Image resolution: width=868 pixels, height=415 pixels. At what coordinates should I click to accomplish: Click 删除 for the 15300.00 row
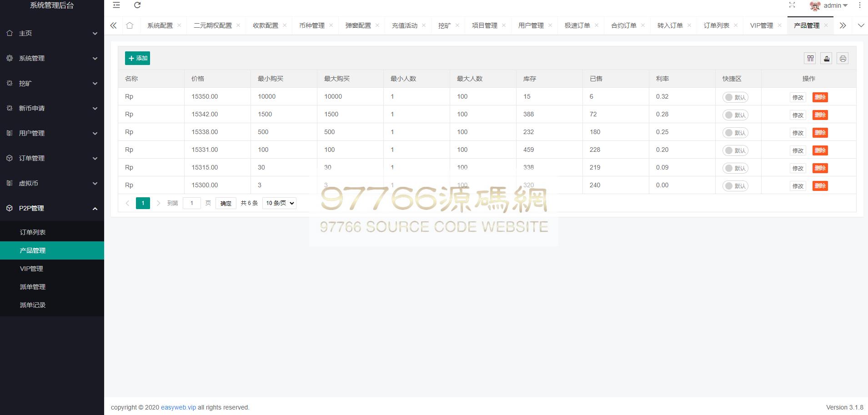[820, 186]
